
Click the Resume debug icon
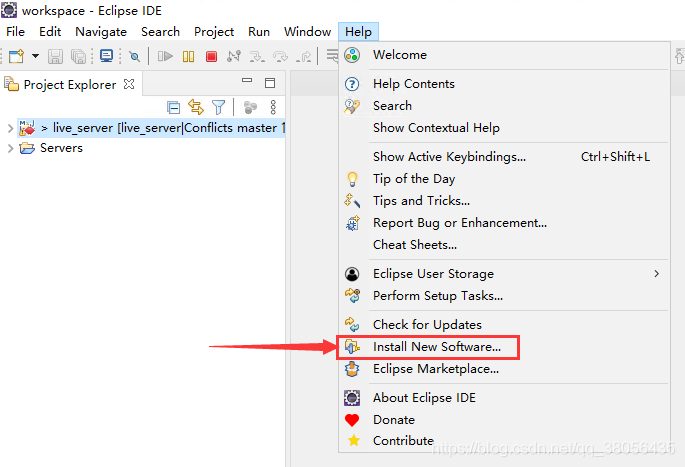click(165, 56)
